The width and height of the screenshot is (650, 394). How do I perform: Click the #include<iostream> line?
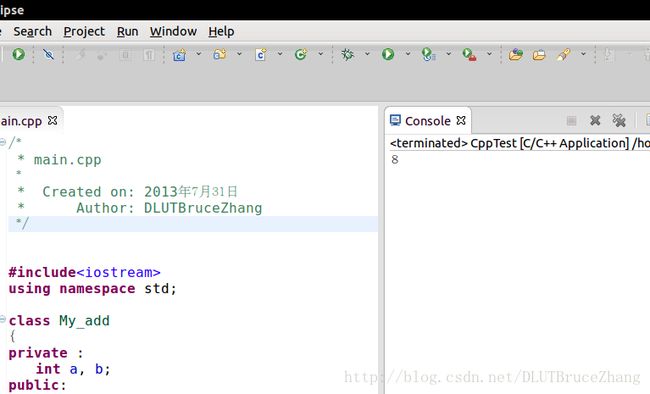pos(85,272)
